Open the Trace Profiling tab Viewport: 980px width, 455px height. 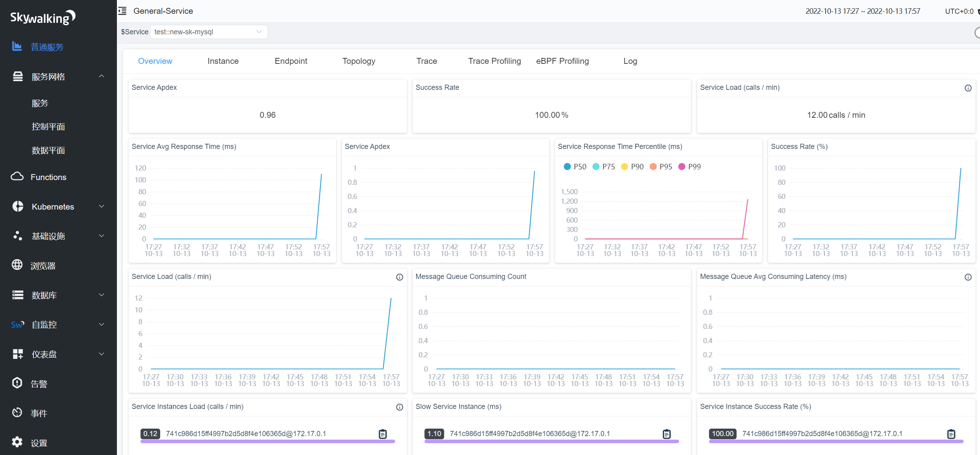[x=494, y=61]
